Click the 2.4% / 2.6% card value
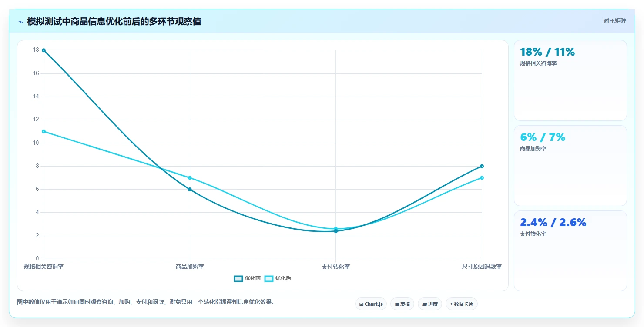This screenshot has width=644, height=327. (553, 223)
